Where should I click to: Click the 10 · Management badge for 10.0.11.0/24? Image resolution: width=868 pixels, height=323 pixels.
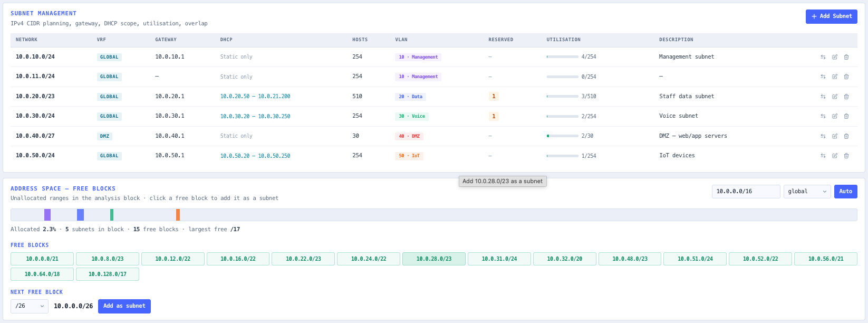[418, 77]
